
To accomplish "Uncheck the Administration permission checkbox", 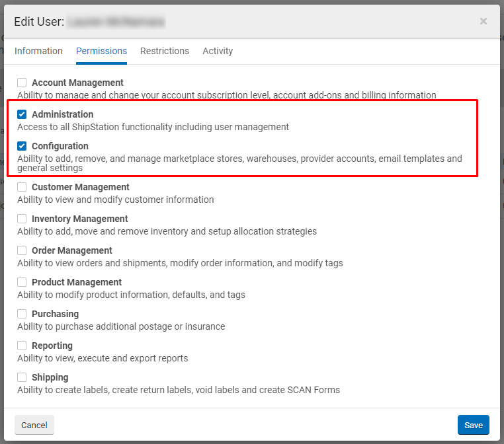I will [22, 114].
